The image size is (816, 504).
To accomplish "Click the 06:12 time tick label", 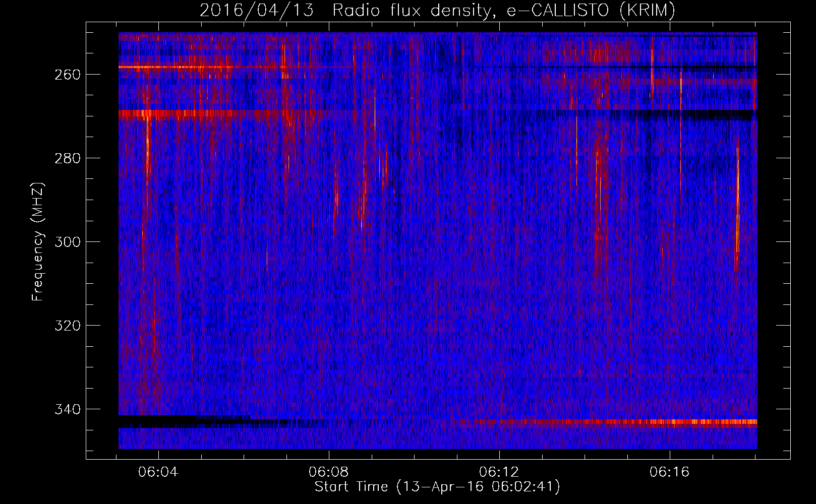I will (499, 472).
